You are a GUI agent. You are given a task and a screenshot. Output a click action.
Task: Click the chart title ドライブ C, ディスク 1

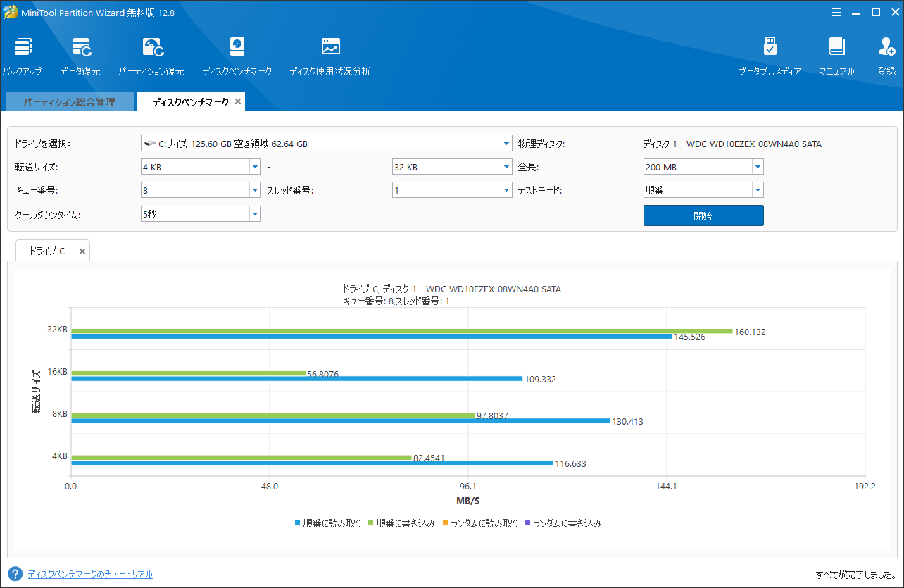point(451,289)
